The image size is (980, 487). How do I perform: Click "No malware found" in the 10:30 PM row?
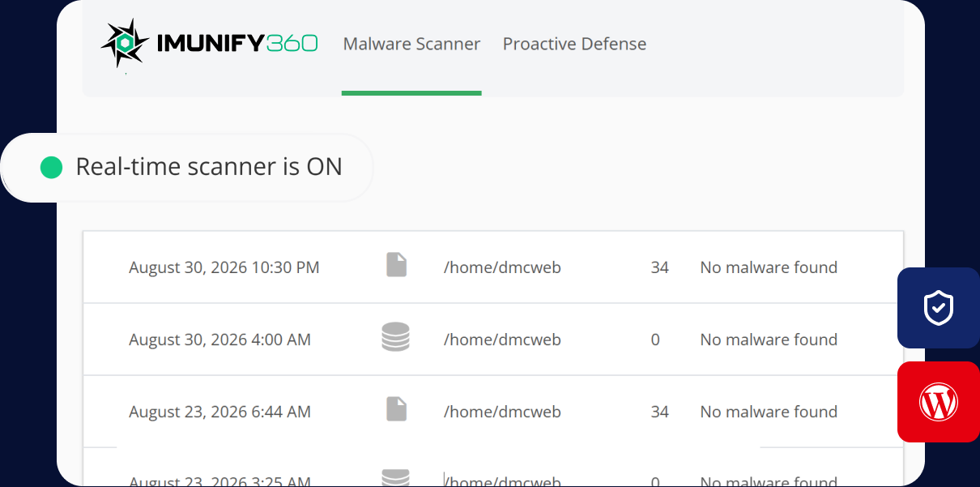(769, 267)
